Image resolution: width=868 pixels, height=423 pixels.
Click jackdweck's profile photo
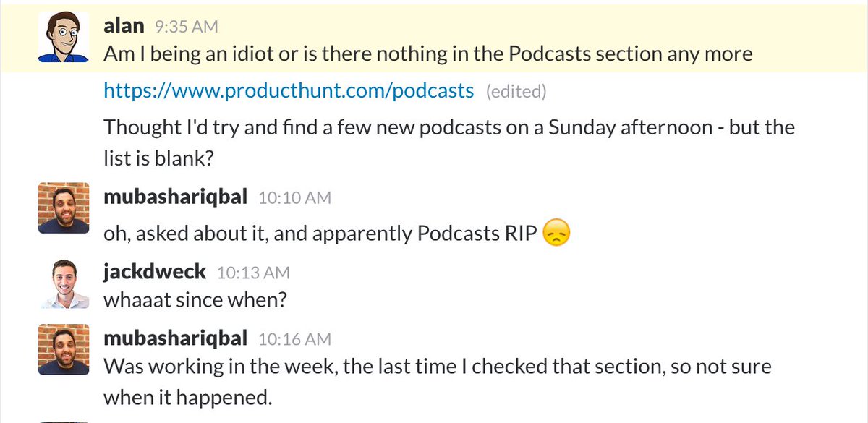tap(64, 283)
